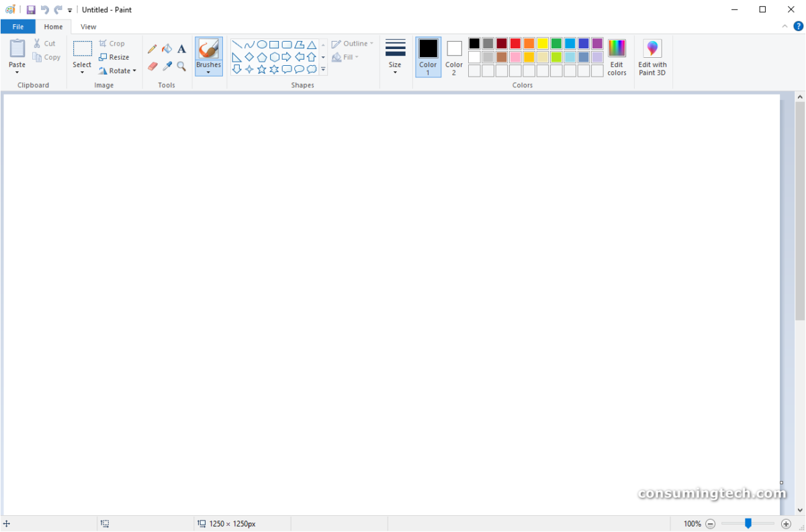
Task: Select the Pencil tool
Action: 152,49
